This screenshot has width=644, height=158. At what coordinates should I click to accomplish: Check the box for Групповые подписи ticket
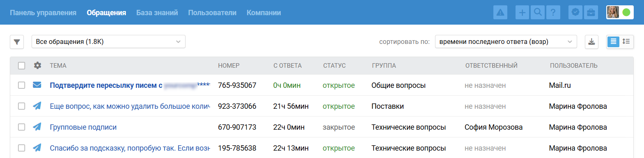[x=22, y=127]
